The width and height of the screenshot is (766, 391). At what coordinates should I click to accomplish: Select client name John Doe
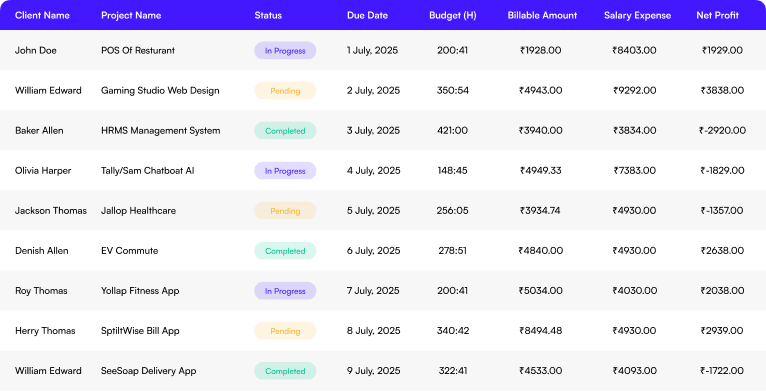36,50
